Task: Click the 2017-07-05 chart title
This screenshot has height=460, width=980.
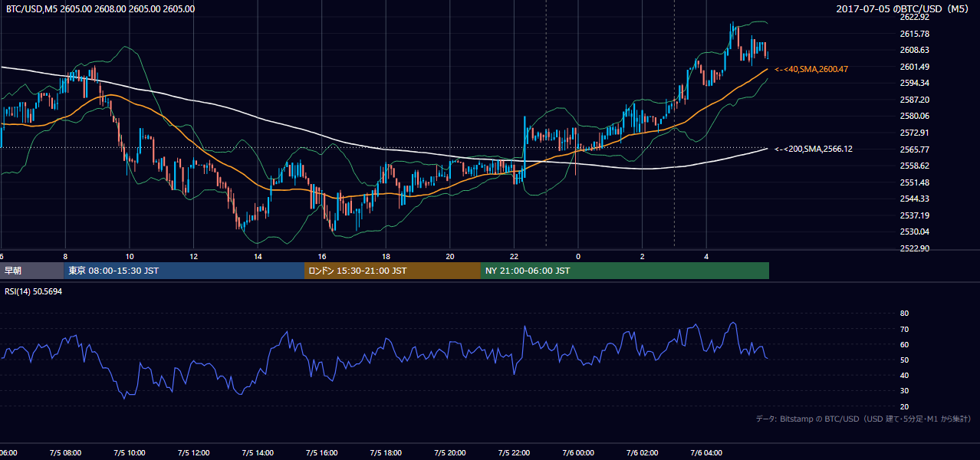Action: 903,8
